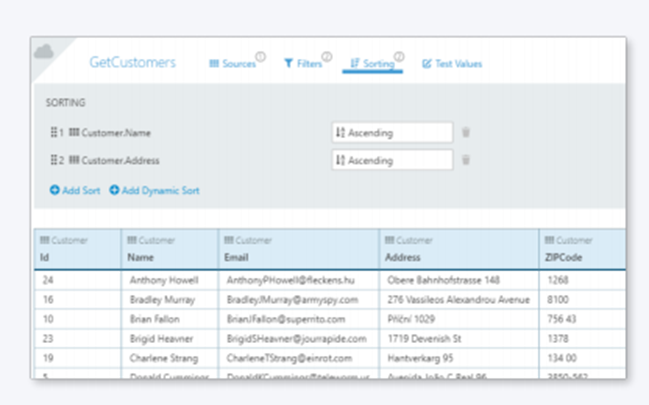Click Add Sort link
The image size is (649, 405).
[75, 190]
